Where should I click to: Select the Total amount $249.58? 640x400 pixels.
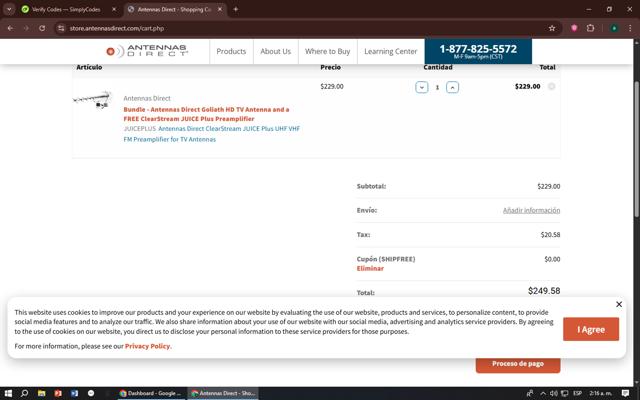point(544,291)
